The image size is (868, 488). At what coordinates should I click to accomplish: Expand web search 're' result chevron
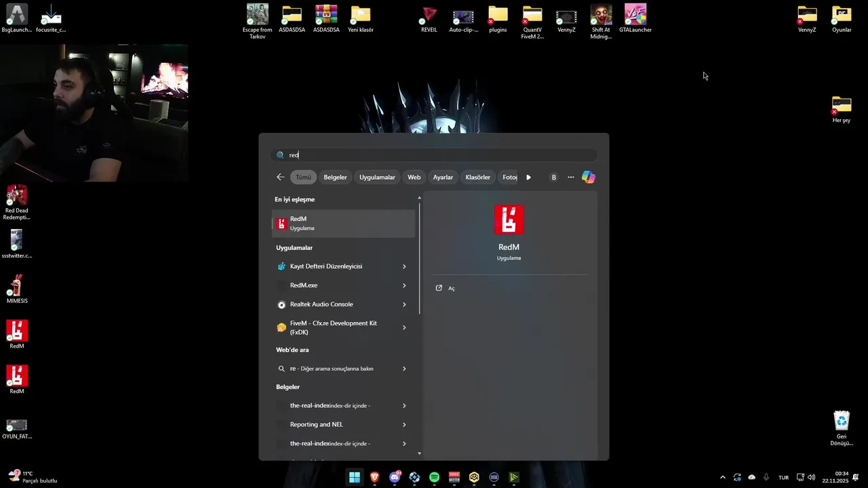coord(404,369)
